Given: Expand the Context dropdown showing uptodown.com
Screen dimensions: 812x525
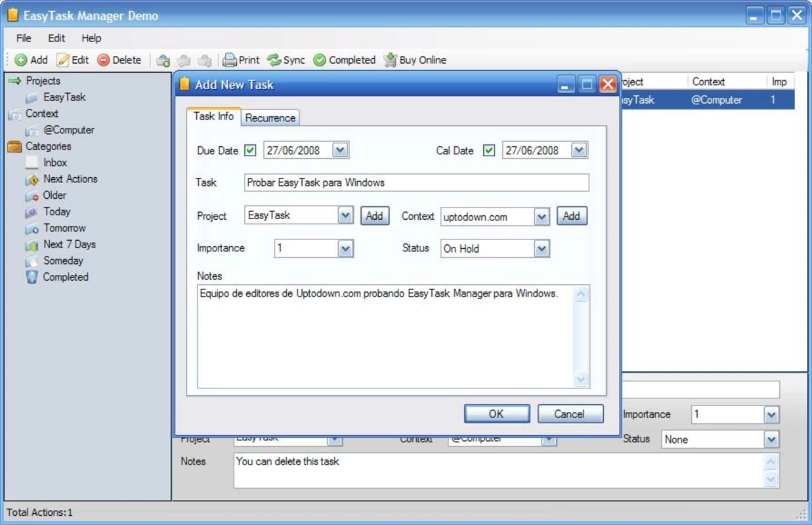Looking at the screenshot, I should [x=542, y=217].
